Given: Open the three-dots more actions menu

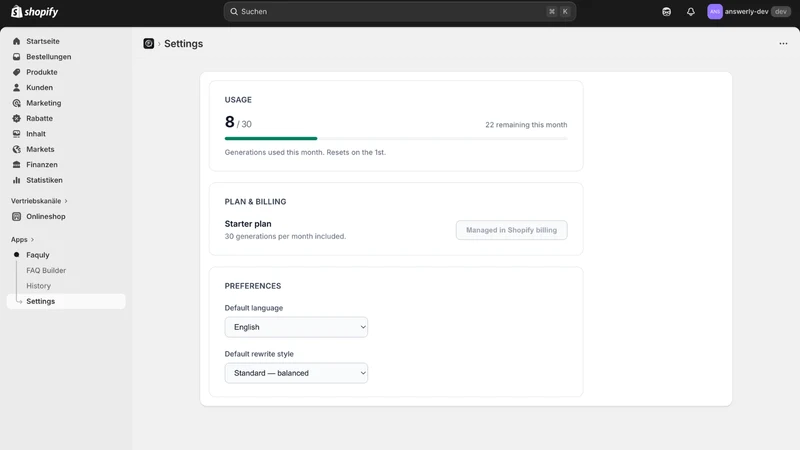Looking at the screenshot, I should (783, 43).
